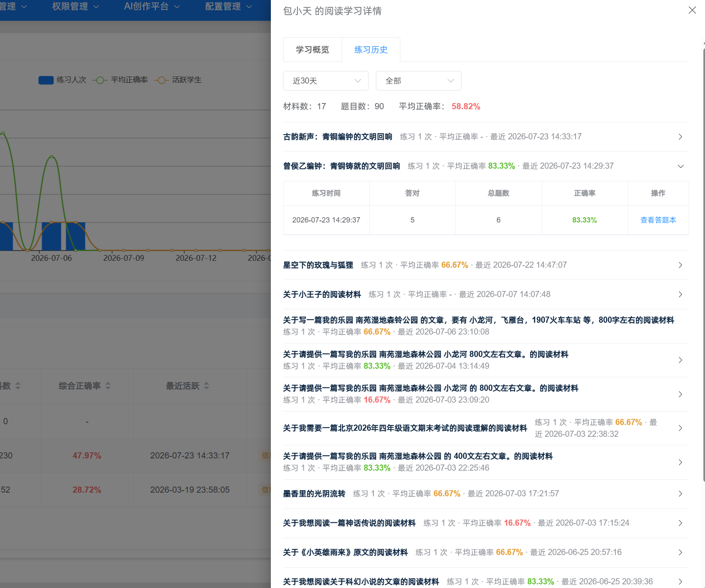Click the 总题数 column header
705x588 pixels.
tap(499, 193)
